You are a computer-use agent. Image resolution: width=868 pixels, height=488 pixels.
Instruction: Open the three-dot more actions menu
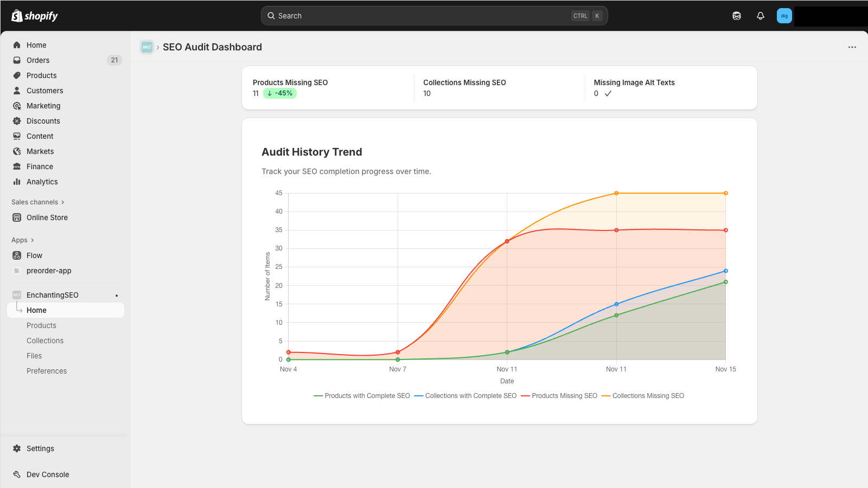pyautogui.click(x=852, y=47)
